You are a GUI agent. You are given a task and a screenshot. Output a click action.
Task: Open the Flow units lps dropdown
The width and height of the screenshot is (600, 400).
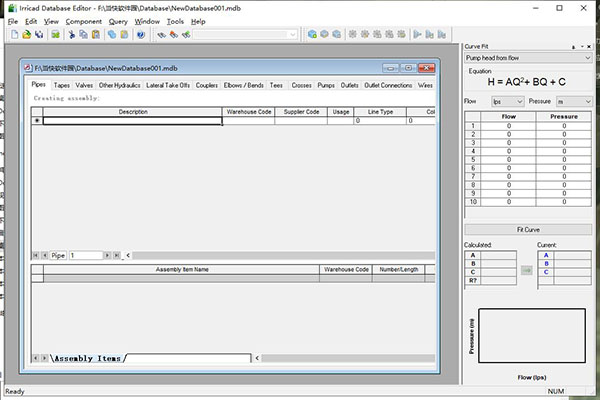coord(518,102)
